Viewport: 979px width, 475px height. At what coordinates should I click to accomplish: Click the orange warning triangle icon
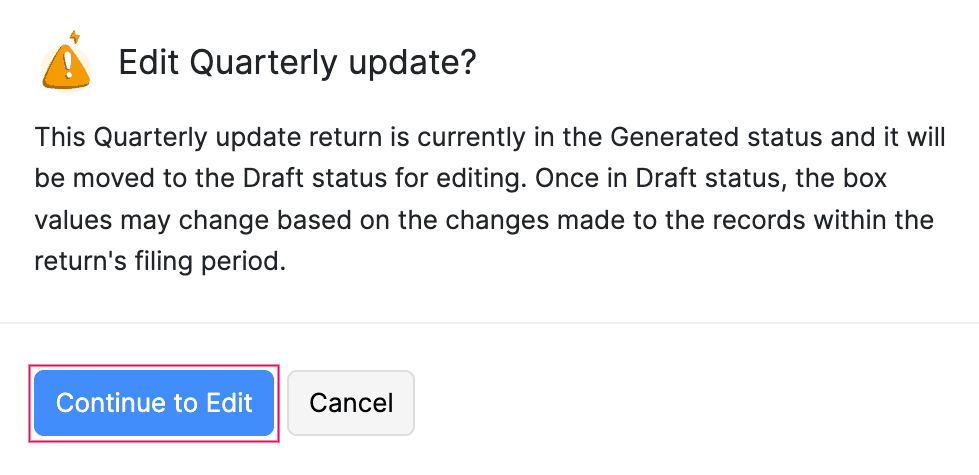pyautogui.click(x=66, y=66)
